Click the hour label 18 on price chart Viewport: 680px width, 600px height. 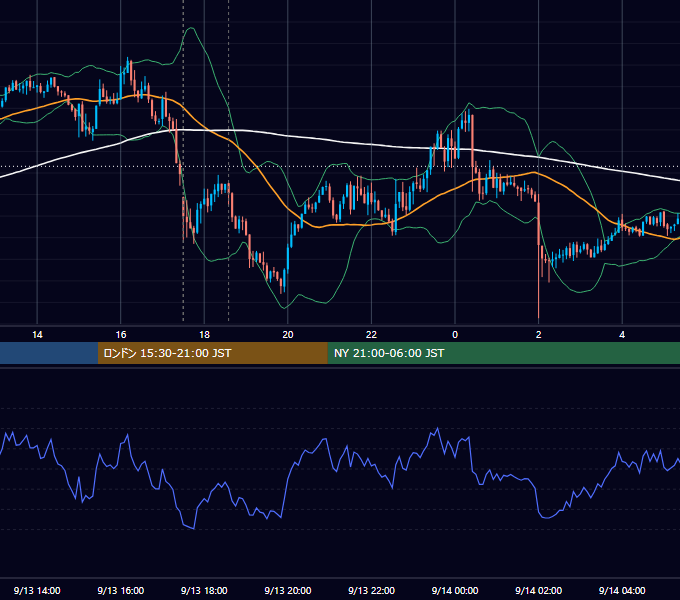pyautogui.click(x=204, y=335)
